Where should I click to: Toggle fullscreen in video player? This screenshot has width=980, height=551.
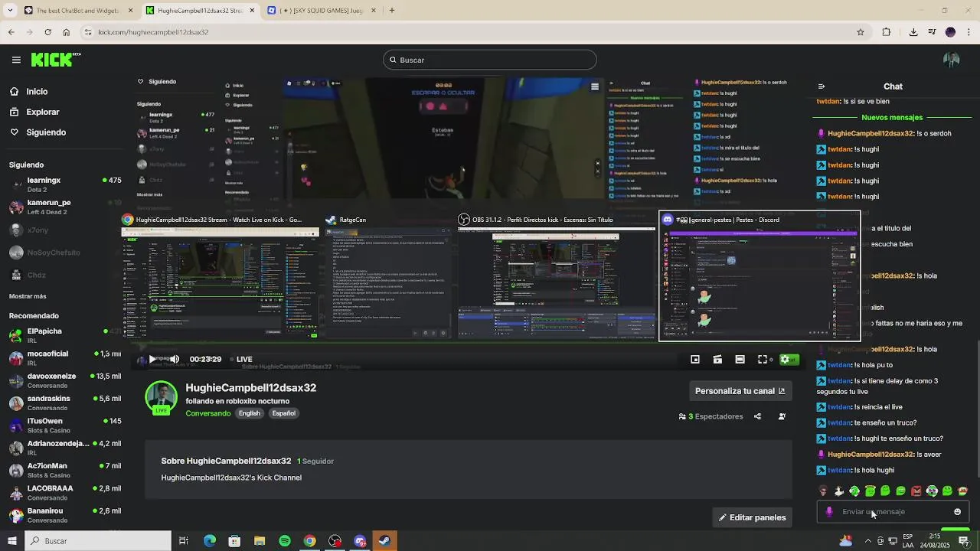click(763, 359)
